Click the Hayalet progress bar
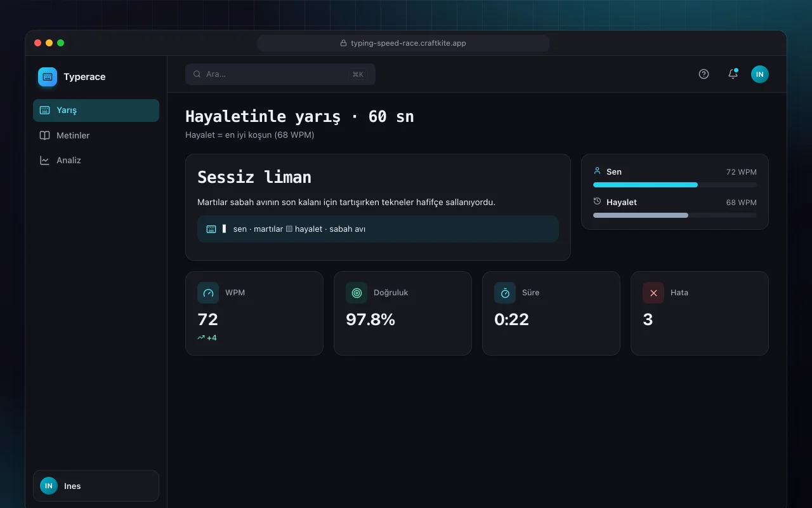This screenshot has height=508, width=812. pyautogui.click(x=675, y=215)
